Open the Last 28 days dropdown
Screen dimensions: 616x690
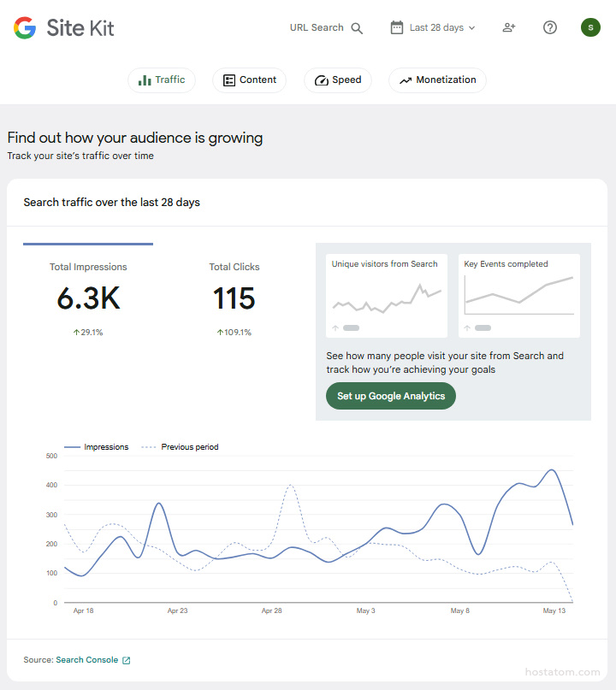pyautogui.click(x=433, y=27)
